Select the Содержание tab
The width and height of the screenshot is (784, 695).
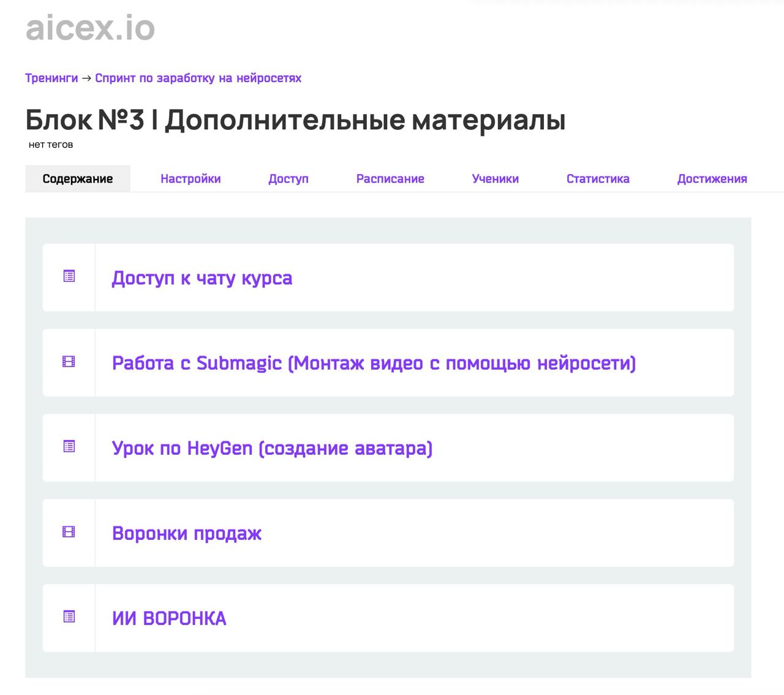coord(78,179)
